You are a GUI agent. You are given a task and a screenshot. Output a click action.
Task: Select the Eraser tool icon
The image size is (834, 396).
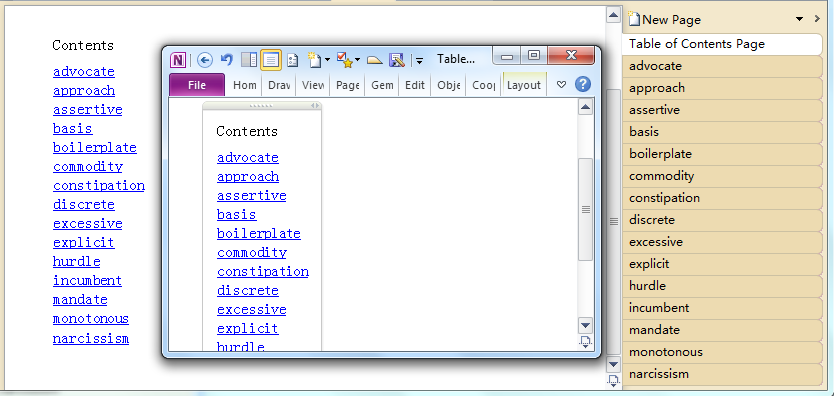click(375, 60)
